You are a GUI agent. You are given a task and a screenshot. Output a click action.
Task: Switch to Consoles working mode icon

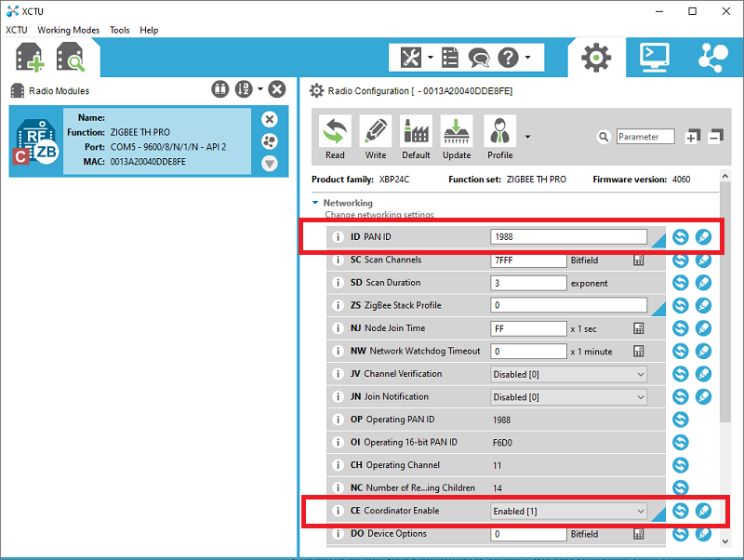pos(656,57)
